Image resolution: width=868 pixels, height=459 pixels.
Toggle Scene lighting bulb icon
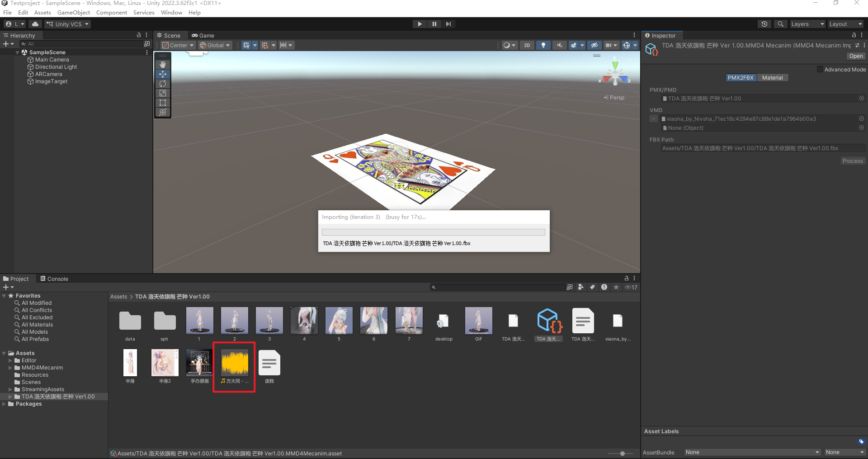click(543, 45)
